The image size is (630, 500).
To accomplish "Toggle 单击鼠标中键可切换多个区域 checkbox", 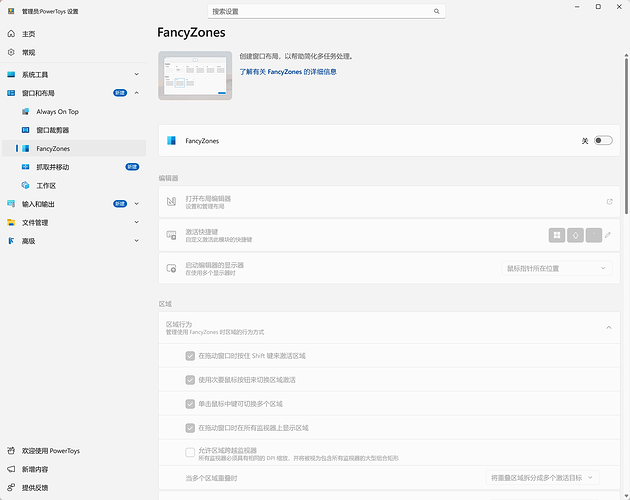I will (x=190, y=404).
